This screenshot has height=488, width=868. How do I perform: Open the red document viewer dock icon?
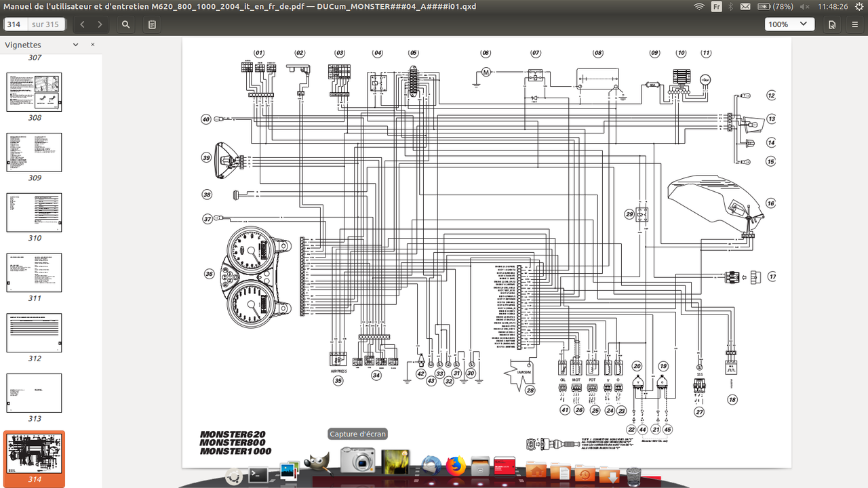[505, 467]
